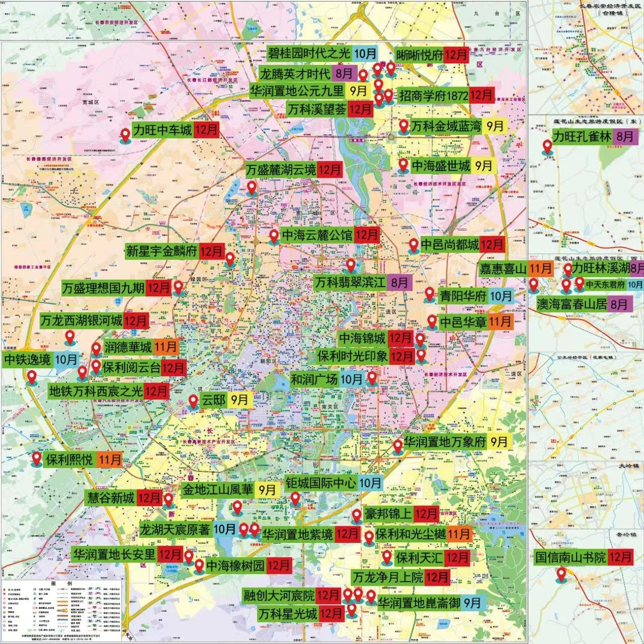Image resolution: width=644 pixels, height=644 pixels.
Task: Click the pin beside 保利熙悦
Action: pos(37,459)
